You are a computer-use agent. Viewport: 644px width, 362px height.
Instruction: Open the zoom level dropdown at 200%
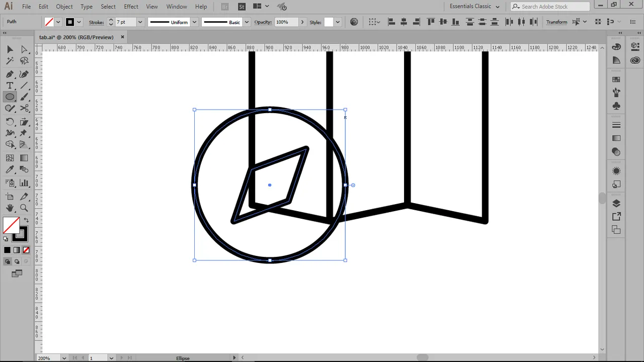(x=64, y=358)
